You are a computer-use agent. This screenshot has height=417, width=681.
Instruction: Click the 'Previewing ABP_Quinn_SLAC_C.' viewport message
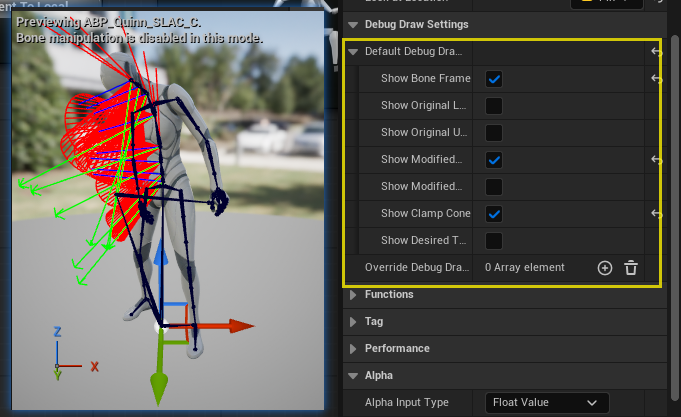click(x=109, y=23)
